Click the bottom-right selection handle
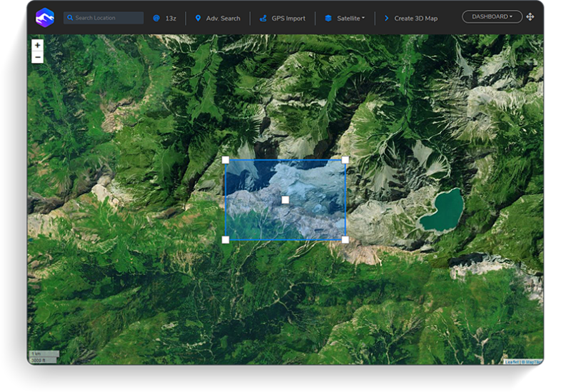The width and height of the screenshot is (571, 392). pos(345,240)
